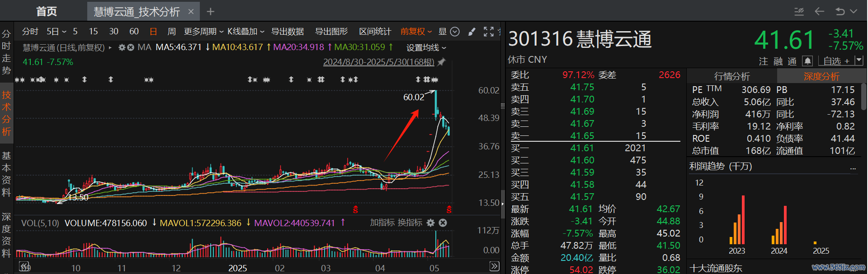The width and height of the screenshot is (868, 274).
Task: Select the 30-minute period
Action: pyautogui.click(x=113, y=32)
